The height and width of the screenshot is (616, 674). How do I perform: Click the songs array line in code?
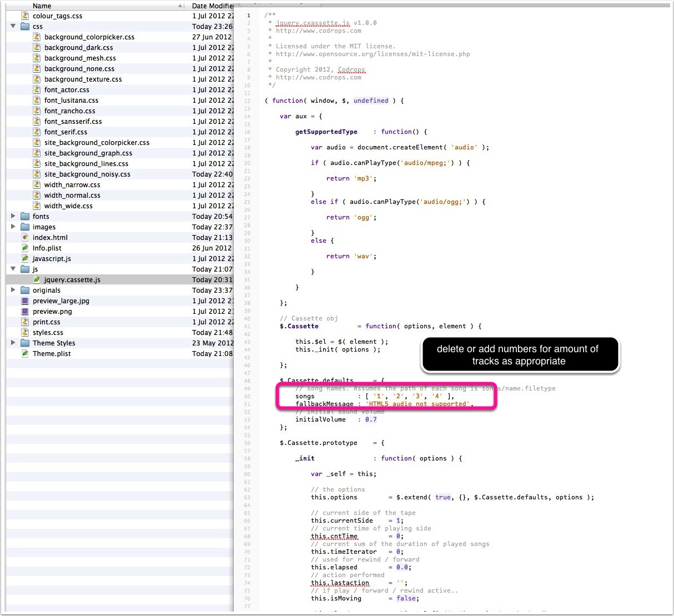click(x=375, y=396)
